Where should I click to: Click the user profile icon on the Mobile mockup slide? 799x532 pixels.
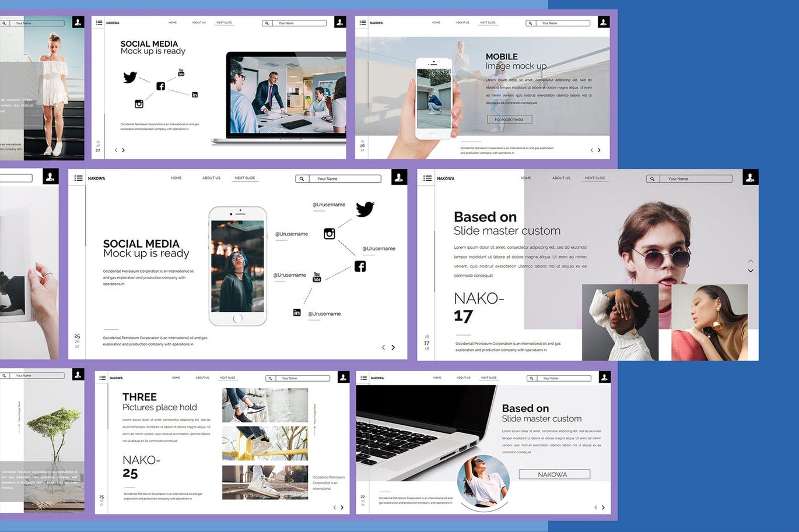[604, 22]
